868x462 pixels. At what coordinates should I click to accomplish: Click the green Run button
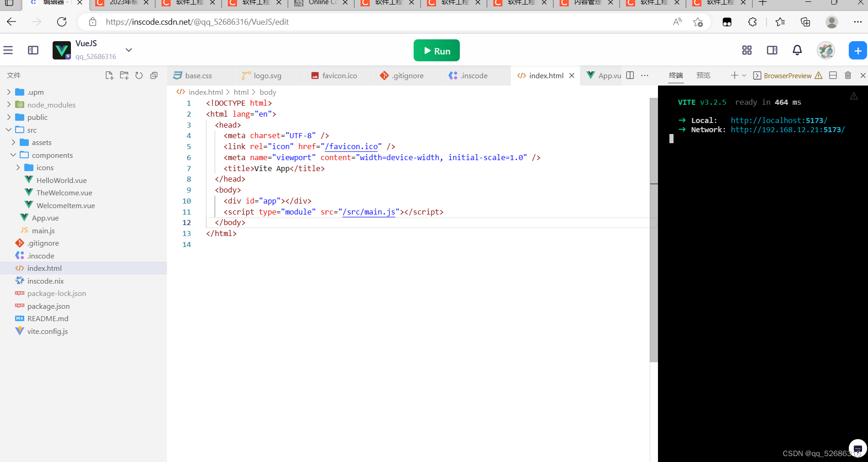437,51
